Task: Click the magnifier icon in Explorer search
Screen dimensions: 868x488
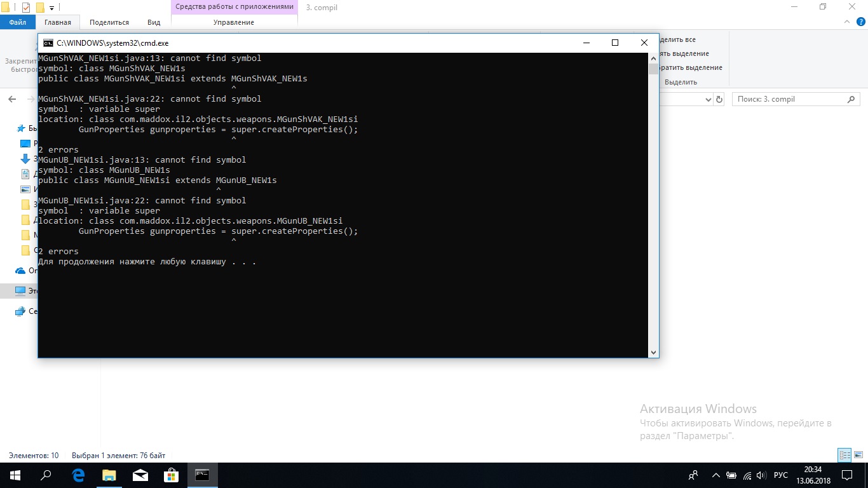Action: [x=851, y=99]
